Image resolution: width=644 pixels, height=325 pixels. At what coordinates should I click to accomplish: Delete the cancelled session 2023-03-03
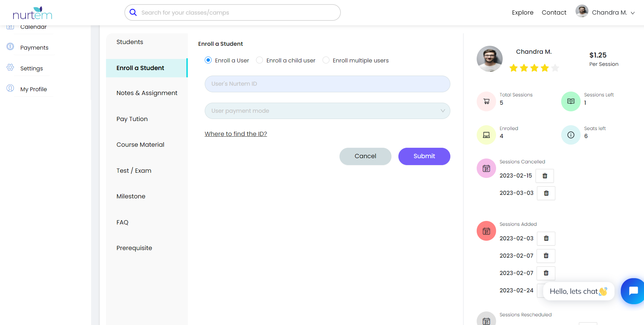546,193
